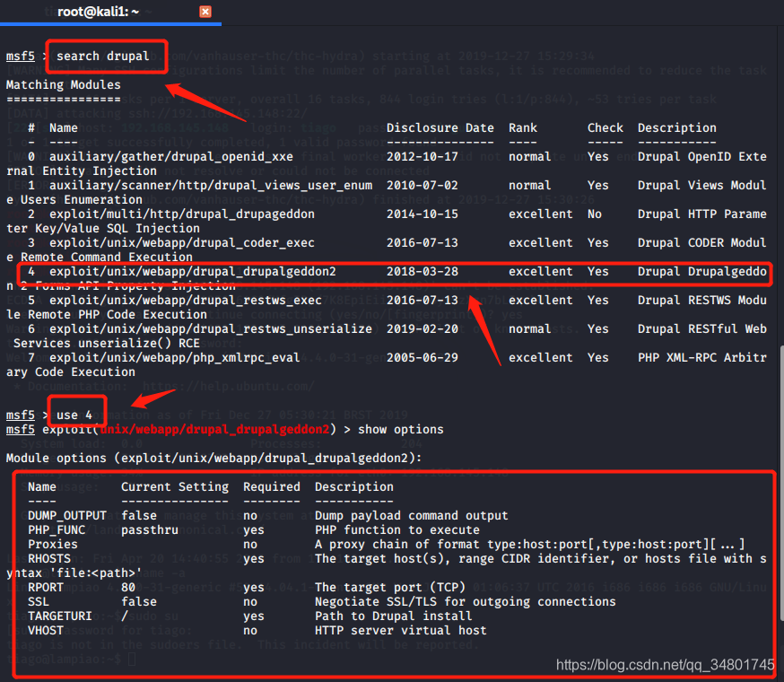The height and width of the screenshot is (682, 784).
Task: Click the DUMP_OUTPUT option name
Action: [67, 516]
